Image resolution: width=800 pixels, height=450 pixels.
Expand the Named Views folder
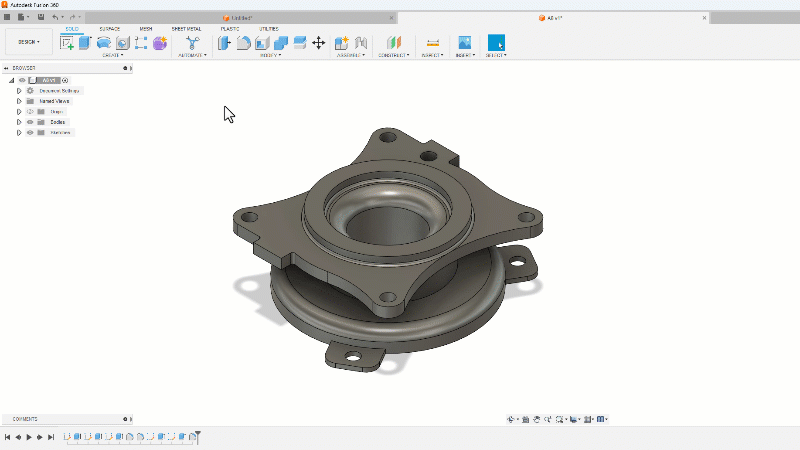tap(18, 101)
